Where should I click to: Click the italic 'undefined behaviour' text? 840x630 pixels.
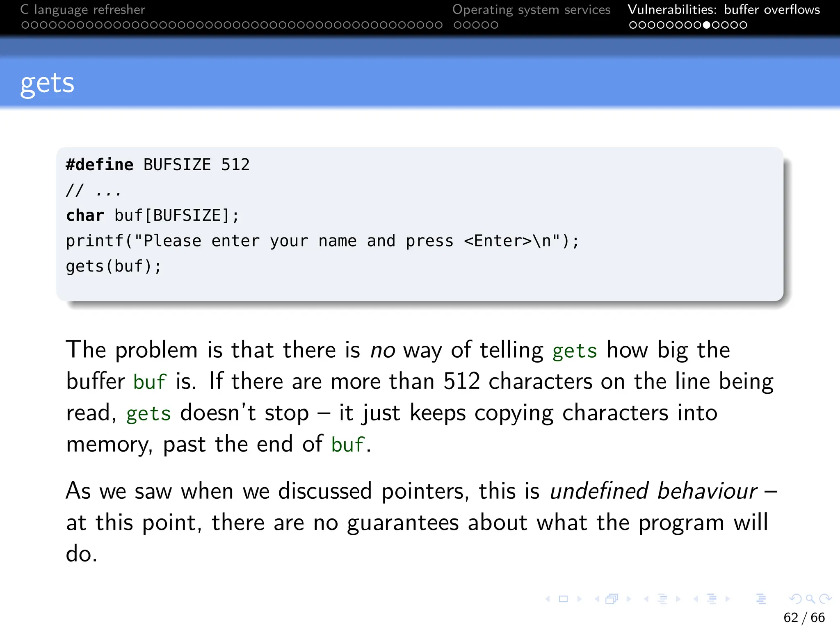pyautogui.click(x=654, y=491)
